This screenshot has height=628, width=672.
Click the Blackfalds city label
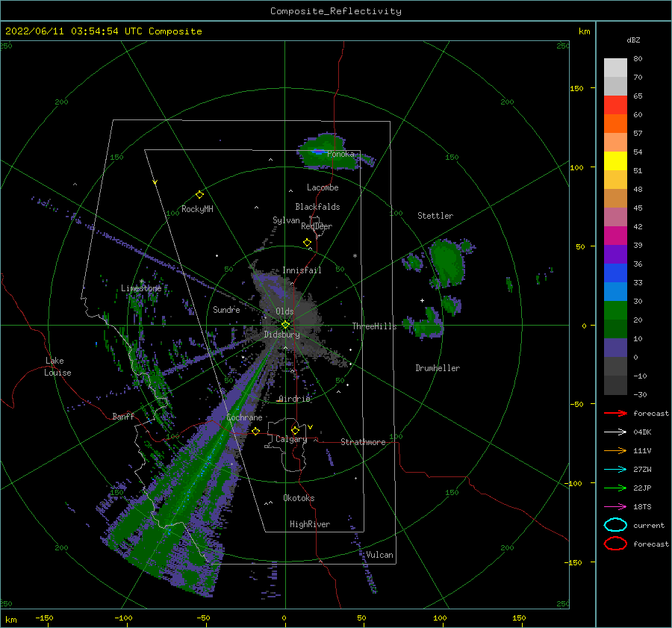click(x=317, y=207)
